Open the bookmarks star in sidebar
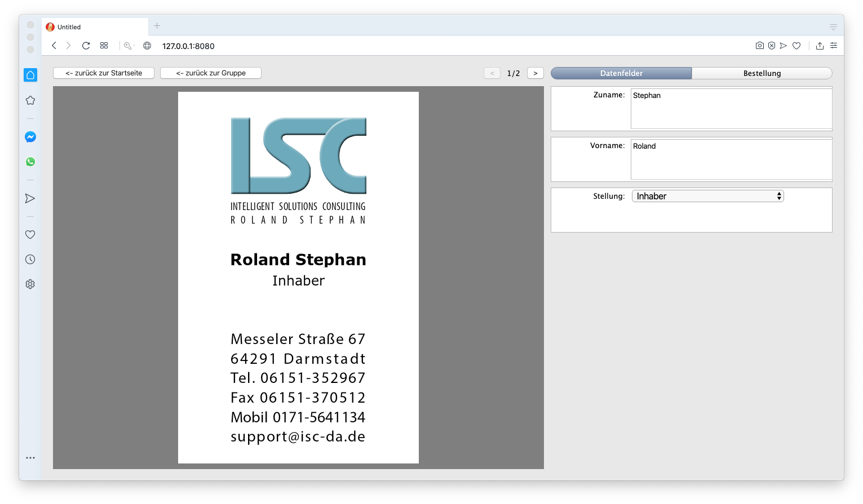 click(x=30, y=100)
